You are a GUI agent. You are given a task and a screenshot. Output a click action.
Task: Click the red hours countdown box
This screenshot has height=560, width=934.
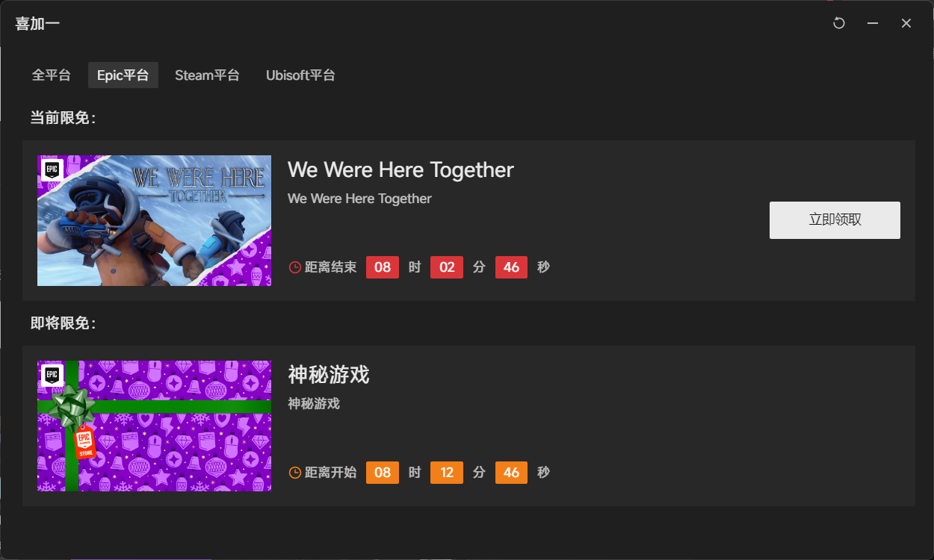[383, 267]
